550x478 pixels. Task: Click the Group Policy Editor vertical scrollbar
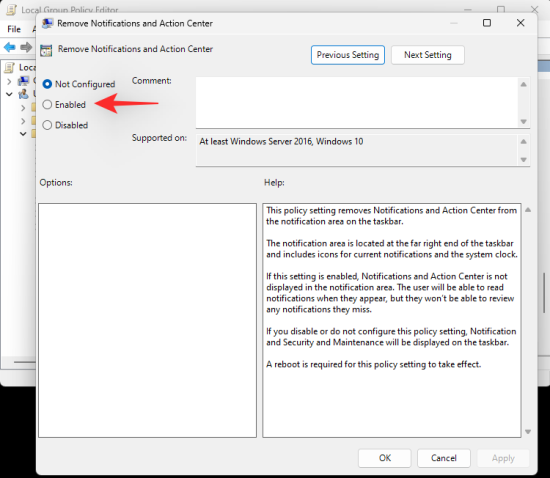544,293
